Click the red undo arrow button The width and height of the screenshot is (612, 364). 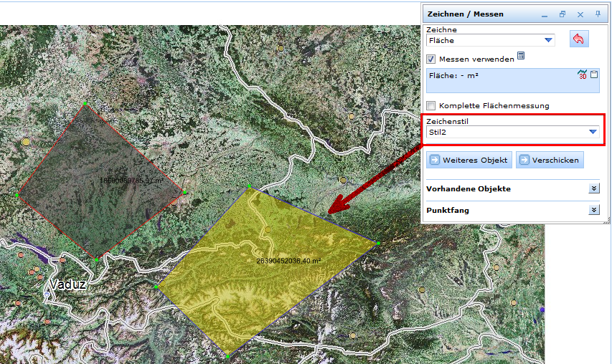click(x=578, y=39)
